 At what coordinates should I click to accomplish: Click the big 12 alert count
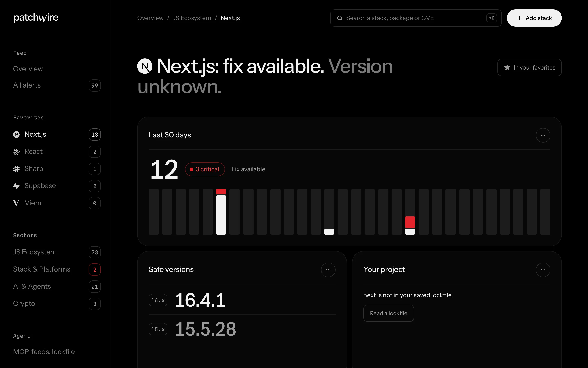164,169
